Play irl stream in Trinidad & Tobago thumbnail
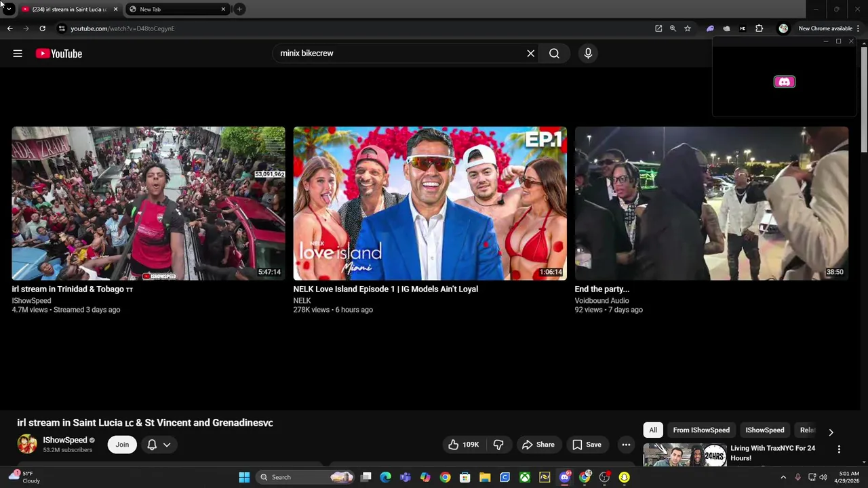Viewport: 868px width, 488px height. 149,203
